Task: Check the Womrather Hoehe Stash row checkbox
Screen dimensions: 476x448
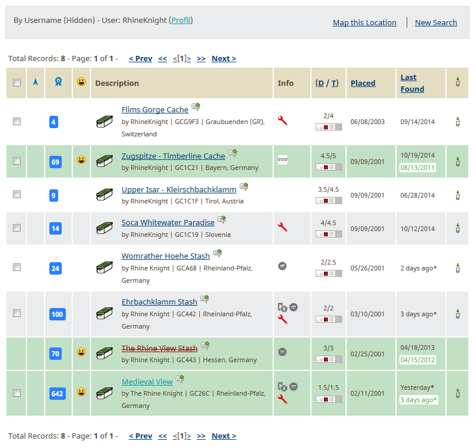Action: point(16,268)
